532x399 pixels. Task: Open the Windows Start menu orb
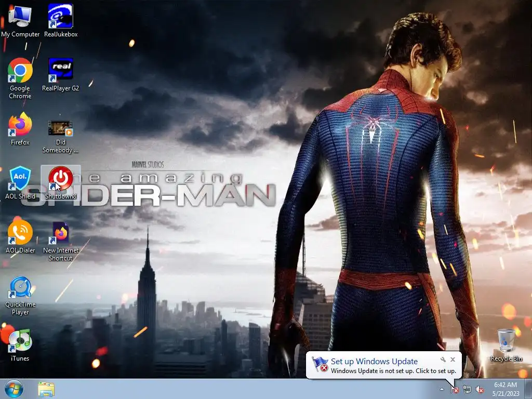(14, 389)
